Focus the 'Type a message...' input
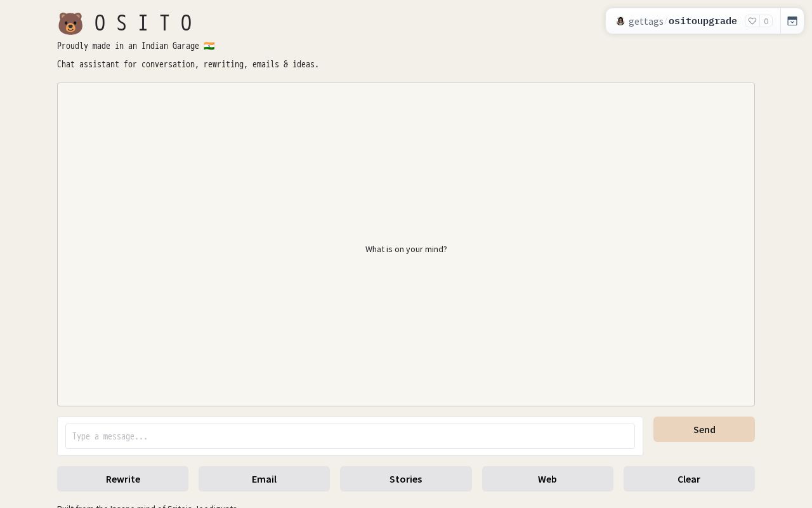Screen dimensions: 812x508 (350, 436)
